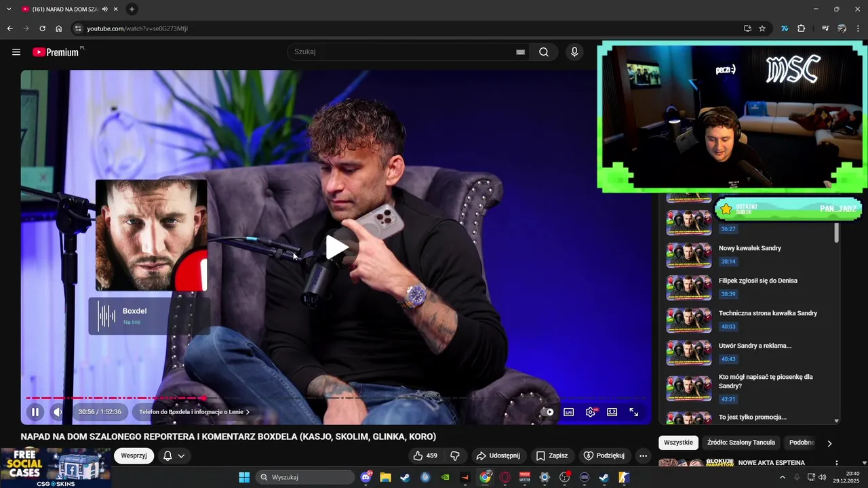Open Discord from taskbar
This screenshot has width=868, height=488.
(367, 477)
